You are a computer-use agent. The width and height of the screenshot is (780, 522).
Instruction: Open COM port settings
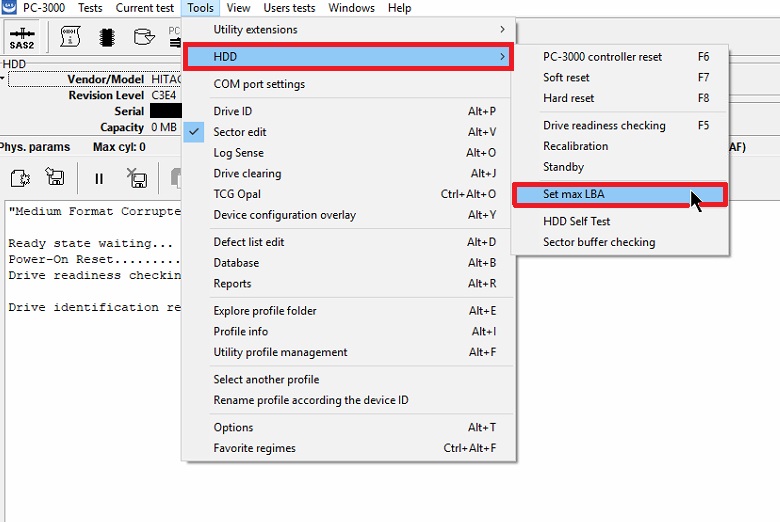(x=349, y=84)
